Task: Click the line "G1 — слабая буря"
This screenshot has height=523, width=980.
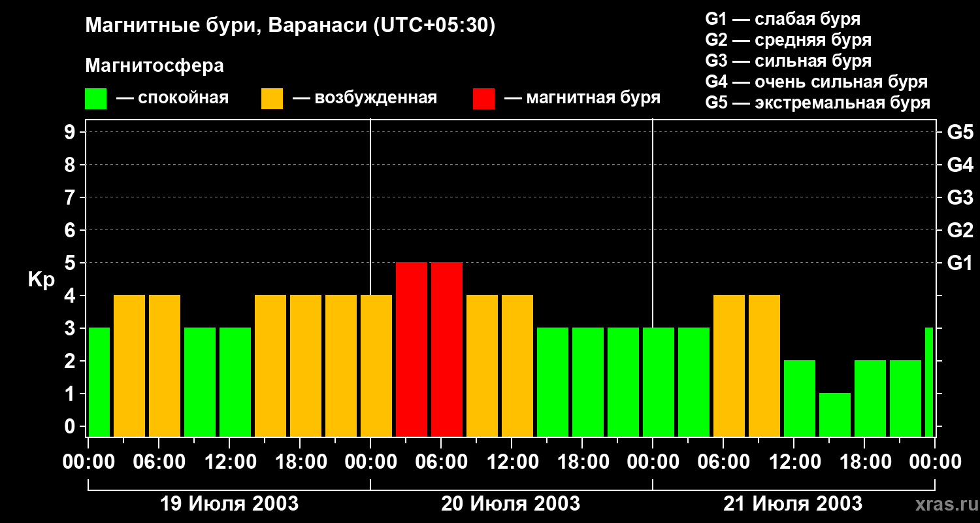Action: [x=783, y=19]
